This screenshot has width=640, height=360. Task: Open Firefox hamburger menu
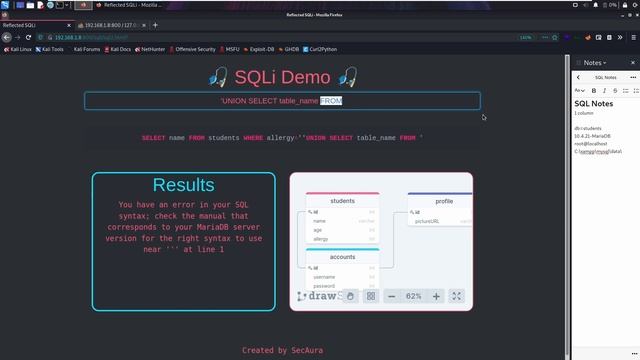[x=633, y=38]
